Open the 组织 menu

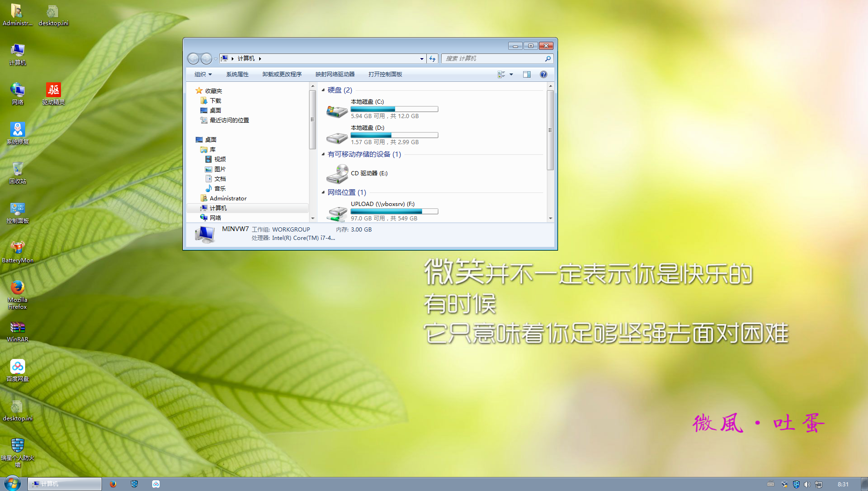click(203, 74)
